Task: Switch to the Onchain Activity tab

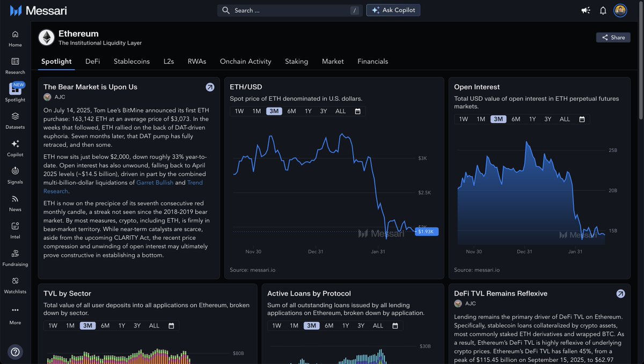Action: tap(245, 61)
